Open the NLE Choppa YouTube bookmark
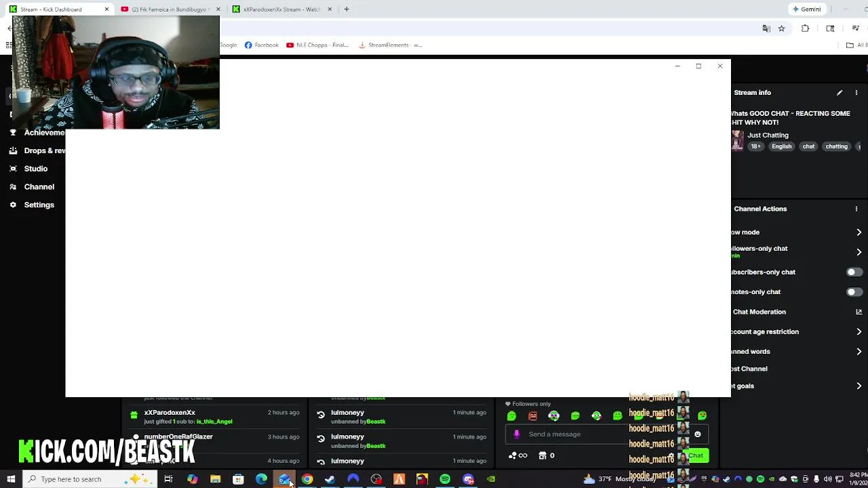 [x=317, y=45]
